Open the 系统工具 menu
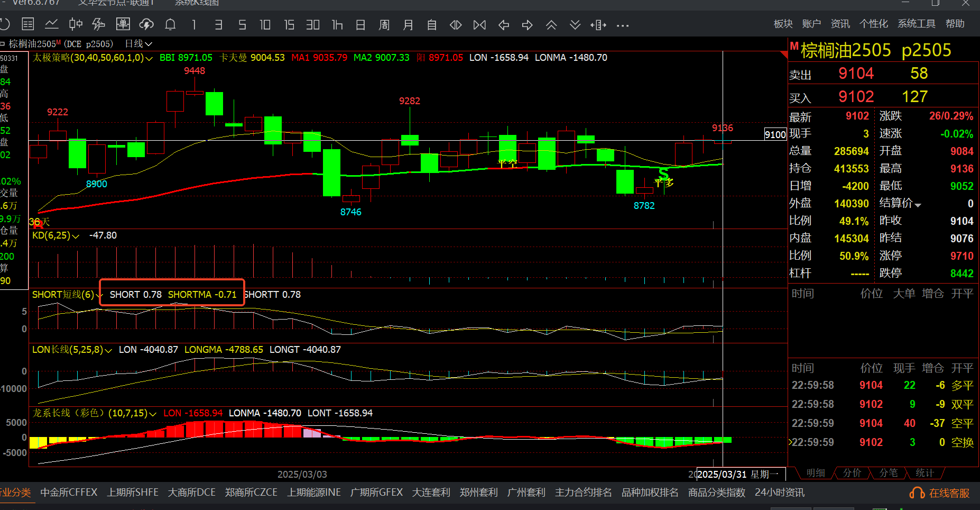The image size is (980, 510). (x=916, y=24)
